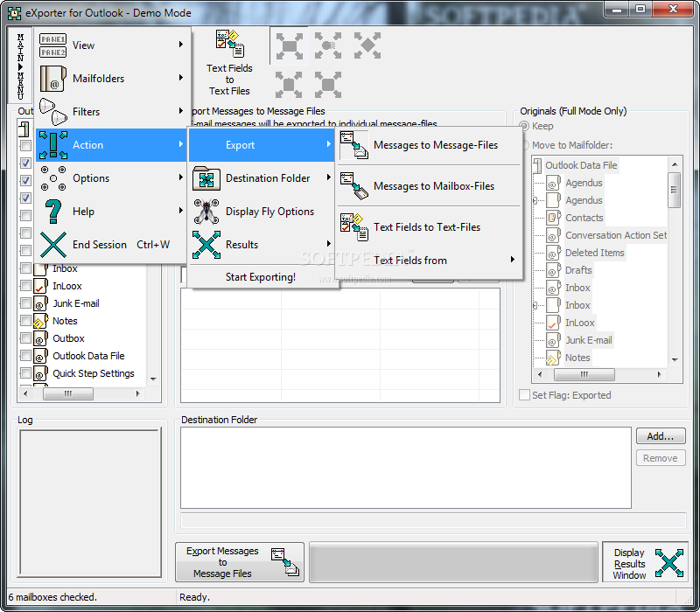Image resolution: width=700 pixels, height=612 pixels.
Task: Expand the Filters submenu arrow
Action: click(181, 111)
